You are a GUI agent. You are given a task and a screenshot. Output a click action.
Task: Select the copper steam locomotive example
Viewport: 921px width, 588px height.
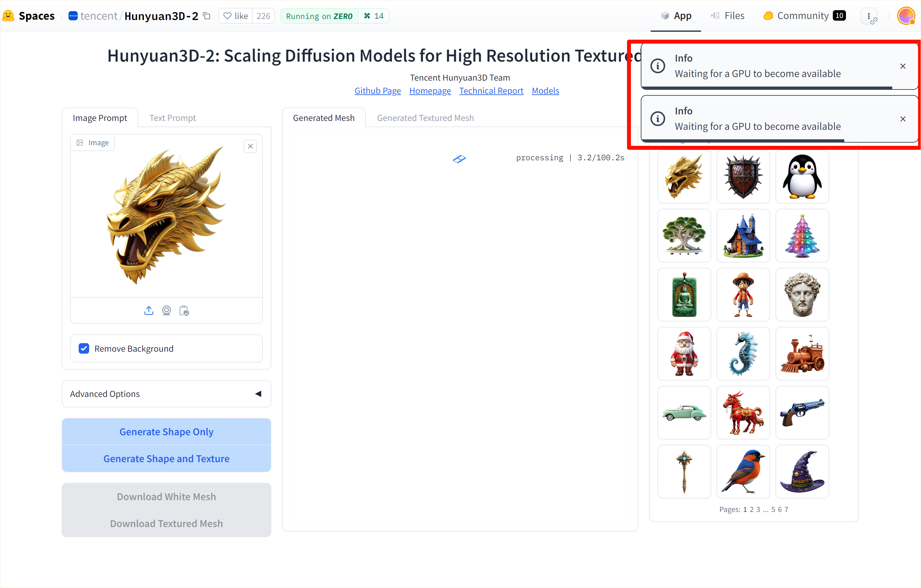click(802, 354)
